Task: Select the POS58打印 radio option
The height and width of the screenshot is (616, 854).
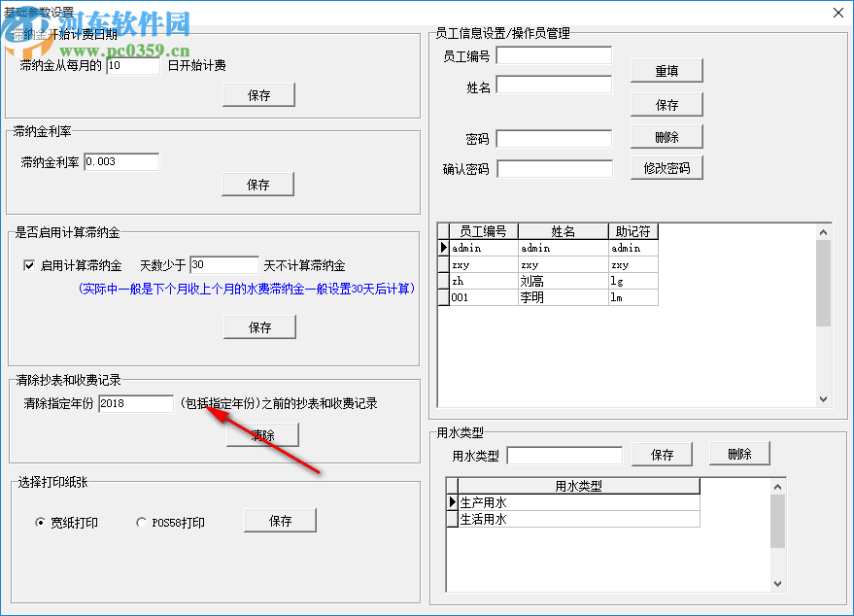Action: tap(141, 522)
